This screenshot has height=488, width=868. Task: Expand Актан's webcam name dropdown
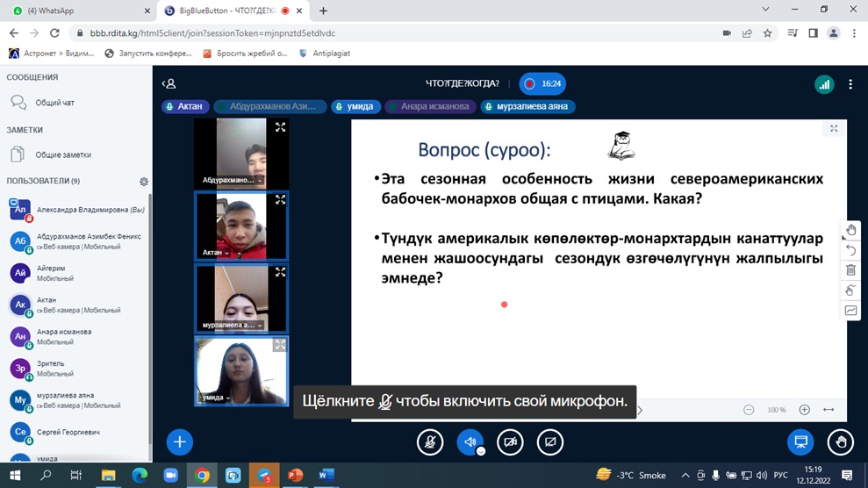(226, 253)
